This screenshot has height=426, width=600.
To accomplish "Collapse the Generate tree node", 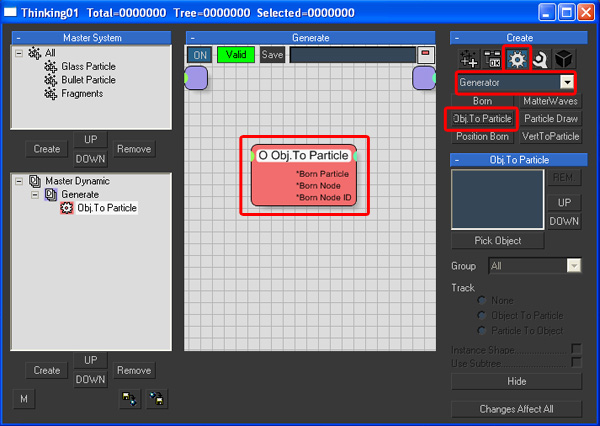I will click(x=35, y=194).
